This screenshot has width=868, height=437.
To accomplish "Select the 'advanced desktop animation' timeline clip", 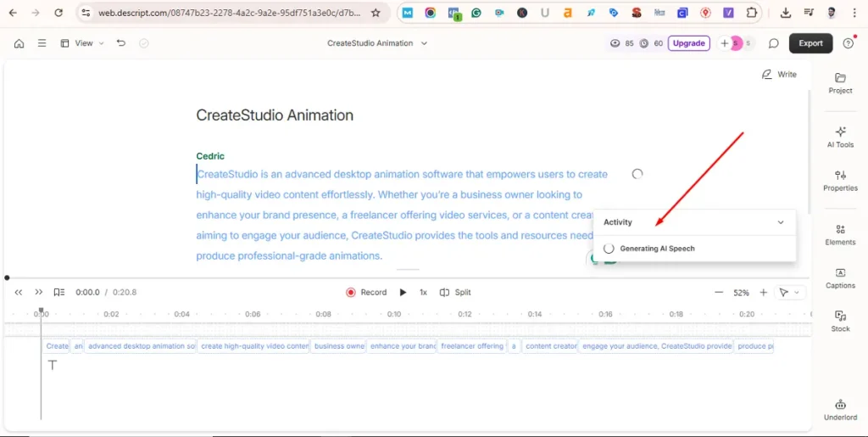I will click(x=141, y=346).
